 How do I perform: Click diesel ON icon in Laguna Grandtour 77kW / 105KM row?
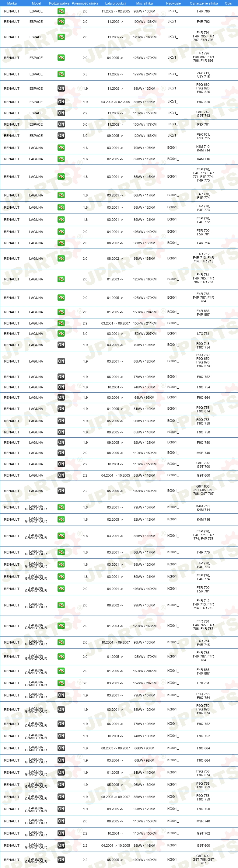61,724
